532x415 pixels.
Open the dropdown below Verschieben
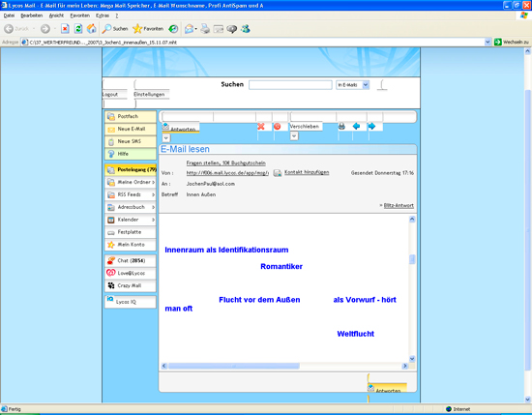(x=294, y=136)
